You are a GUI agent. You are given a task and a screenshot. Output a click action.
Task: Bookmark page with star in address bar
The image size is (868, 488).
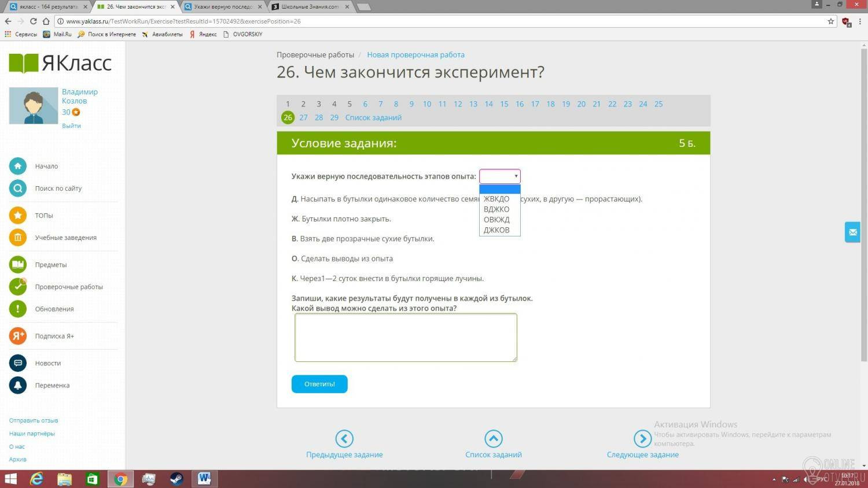click(831, 21)
